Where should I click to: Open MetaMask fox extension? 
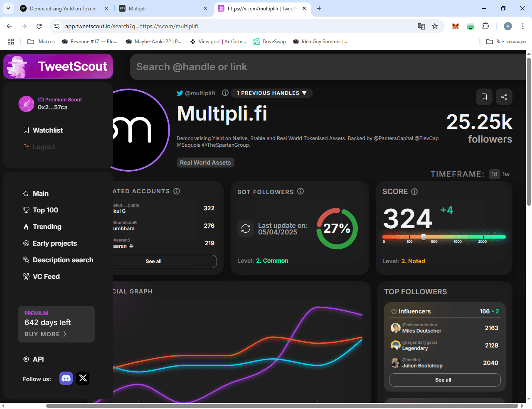pos(456,26)
